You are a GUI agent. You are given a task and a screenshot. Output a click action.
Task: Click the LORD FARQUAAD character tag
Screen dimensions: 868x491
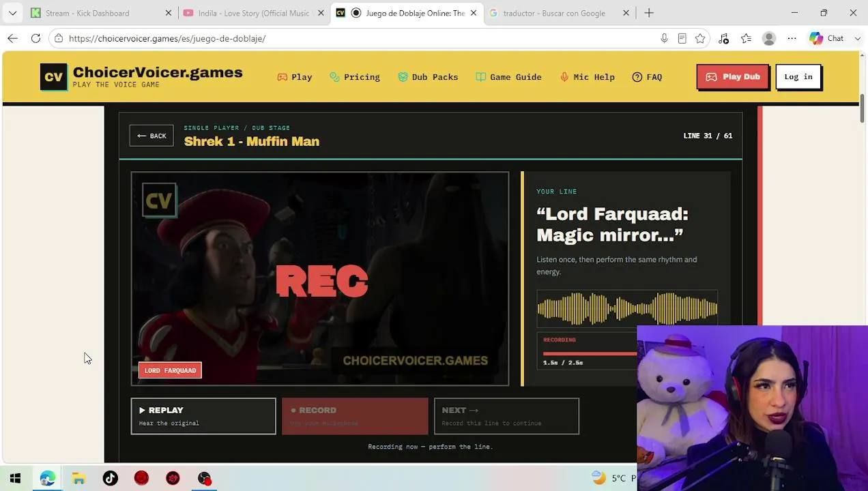[170, 370]
